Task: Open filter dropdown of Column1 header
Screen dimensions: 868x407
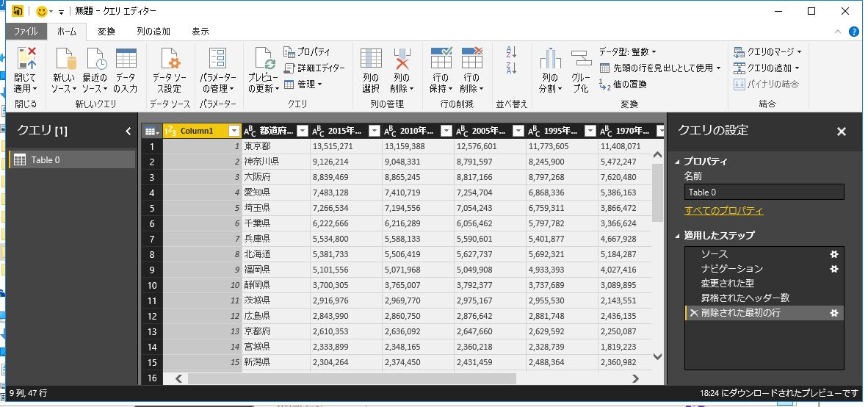Action: [x=234, y=132]
